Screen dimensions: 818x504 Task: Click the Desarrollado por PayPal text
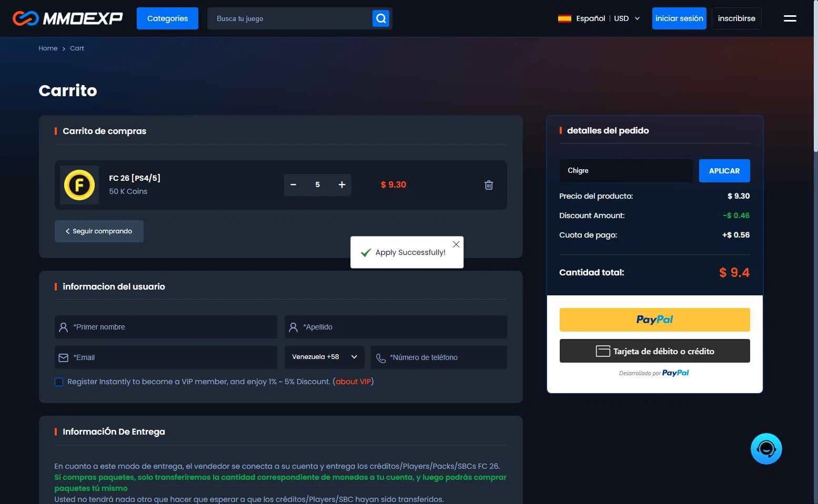(654, 373)
